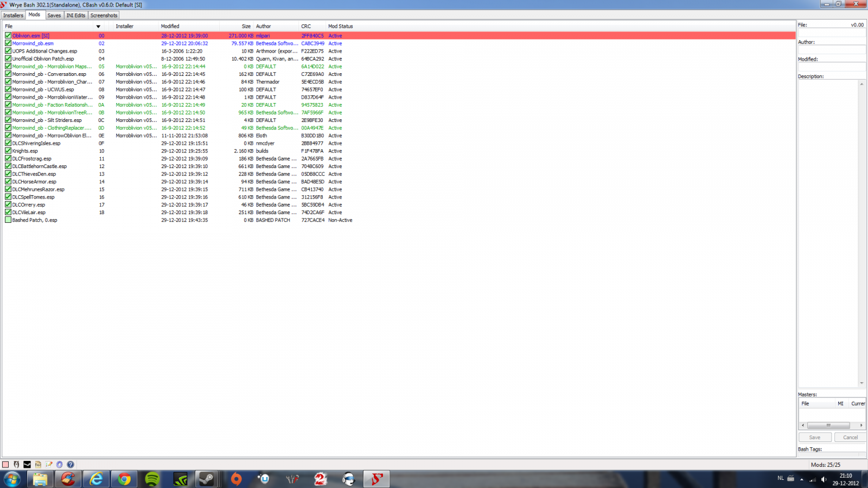The image size is (868, 488).
Task: Open Windows Explorer from the taskbar
Action: (x=40, y=479)
